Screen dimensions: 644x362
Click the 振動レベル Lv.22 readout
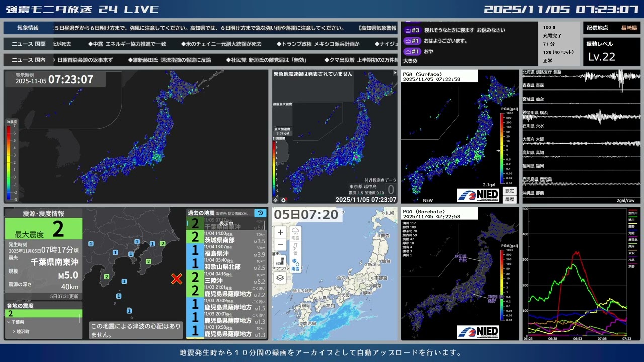611,51
